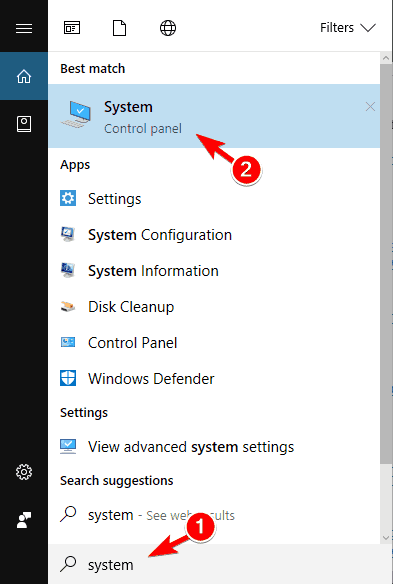Filter results by Apps icon
The image size is (393, 584).
coord(72,28)
